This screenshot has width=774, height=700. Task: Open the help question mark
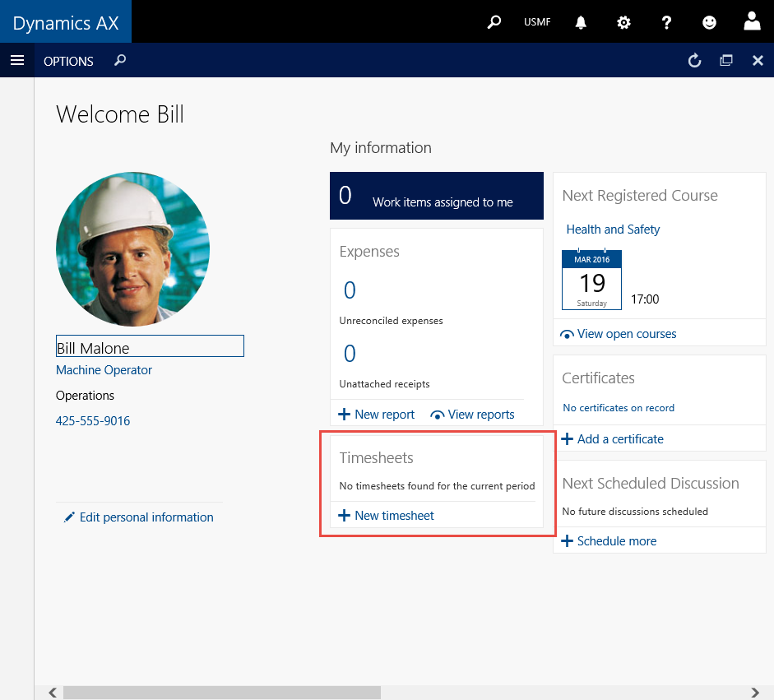coord(667,22)
